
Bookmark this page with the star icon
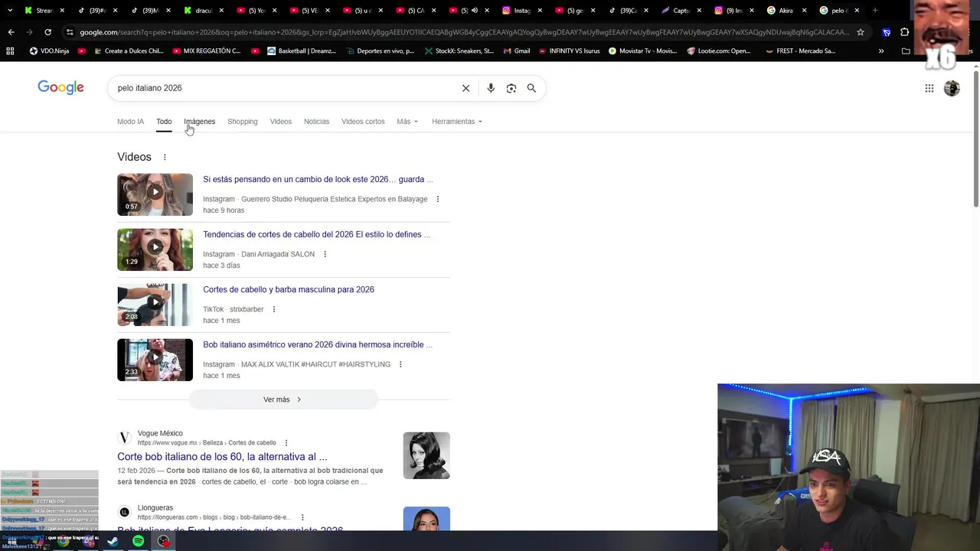point(861,32)
